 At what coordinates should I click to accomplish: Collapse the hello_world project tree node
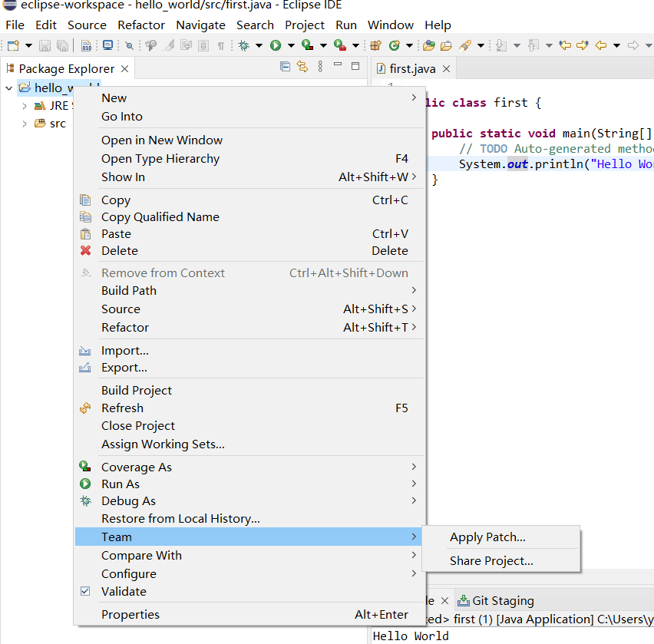[8, 88]
